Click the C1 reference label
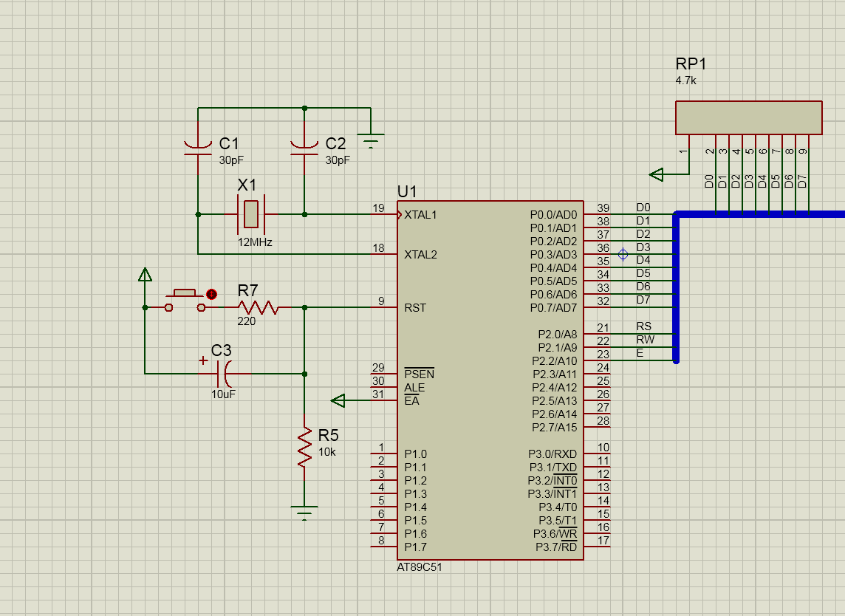Viewport: 845px width, 616px height. 228,143
